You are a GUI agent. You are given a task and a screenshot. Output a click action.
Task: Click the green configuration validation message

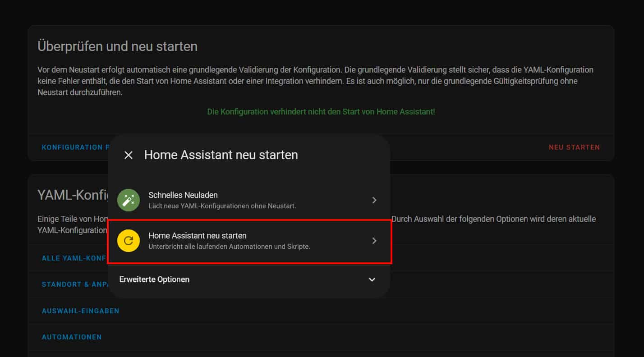[x=321, y=112]
